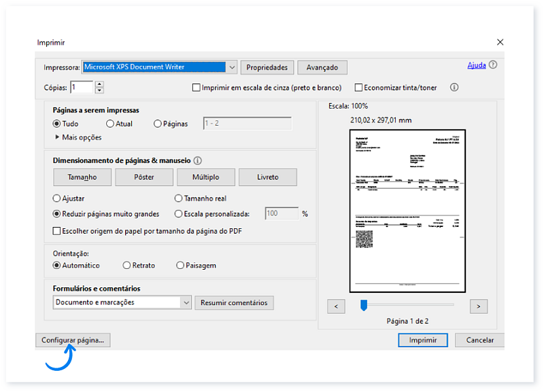
Task: Check Economizar tinta/toner
Action: [358, 87]
